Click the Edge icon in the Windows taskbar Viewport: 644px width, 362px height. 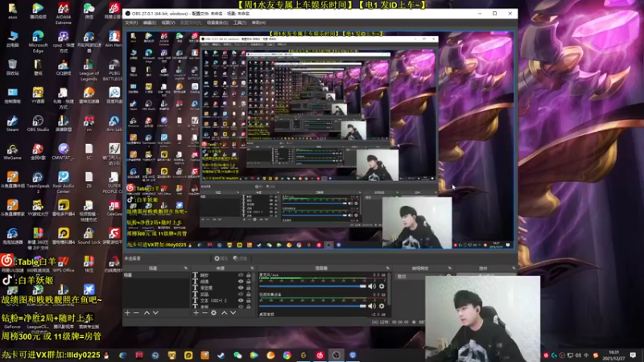(122, 356)
